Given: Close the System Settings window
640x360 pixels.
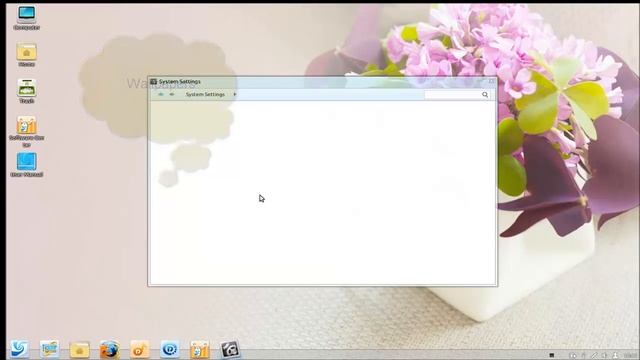Looking at the screenshot, I should click(491, 81).
